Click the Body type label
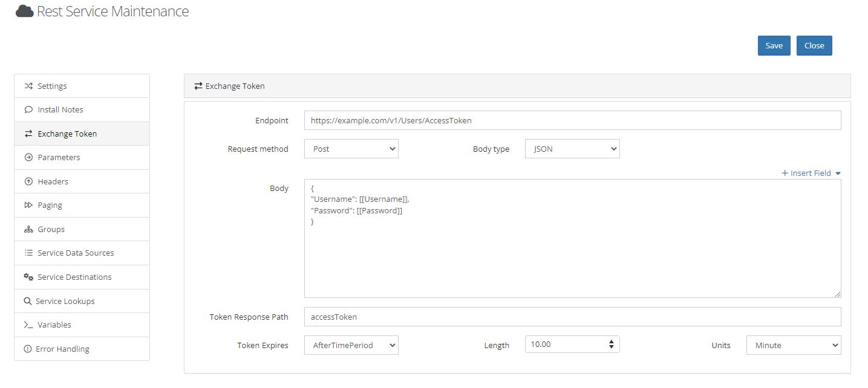 point(491,149)
